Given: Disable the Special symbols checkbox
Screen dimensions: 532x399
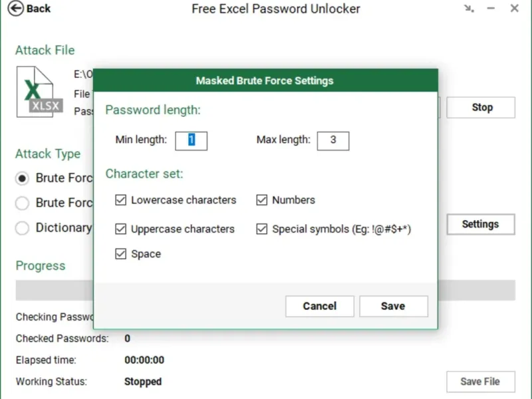Looking at the screenshot, I should (261, 229).
